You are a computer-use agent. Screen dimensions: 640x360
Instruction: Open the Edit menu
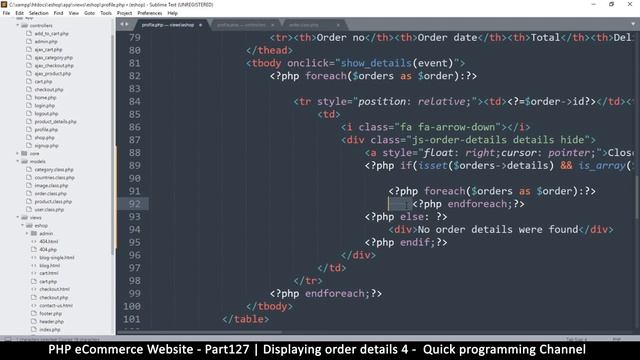[19, 13]
